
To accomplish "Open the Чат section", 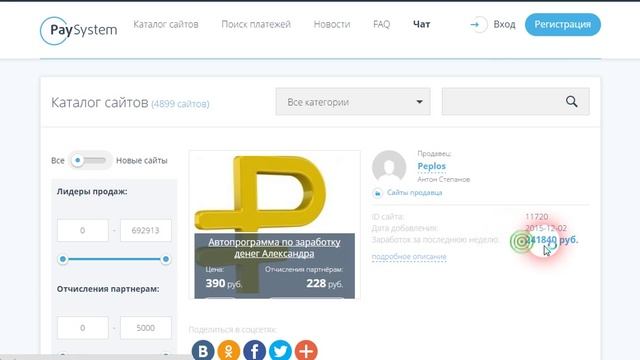I will [x=421, y=24].
